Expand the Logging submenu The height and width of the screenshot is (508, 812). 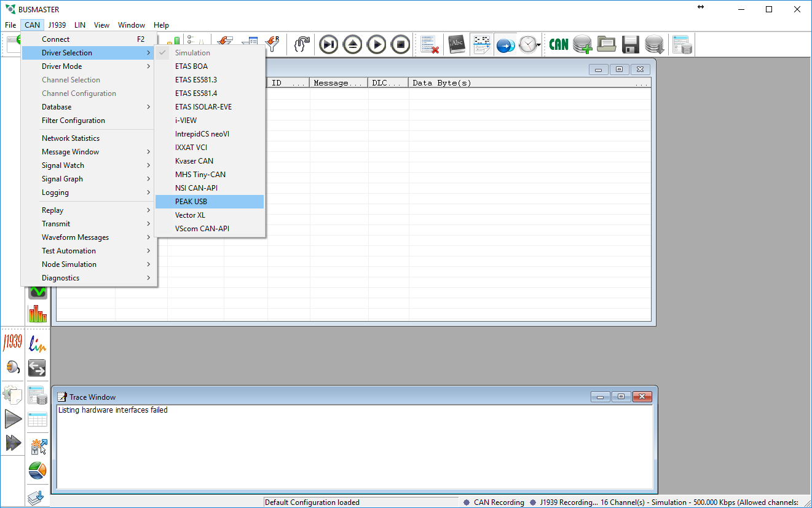click(x=89, y=192)
